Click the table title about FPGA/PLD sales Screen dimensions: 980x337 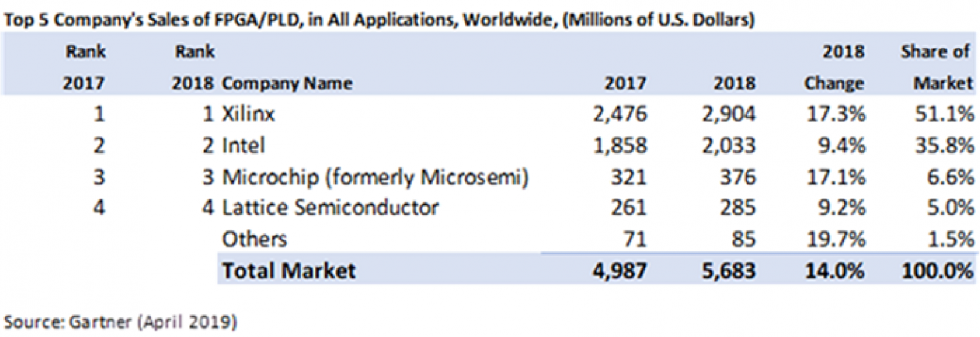pos(379,20)
